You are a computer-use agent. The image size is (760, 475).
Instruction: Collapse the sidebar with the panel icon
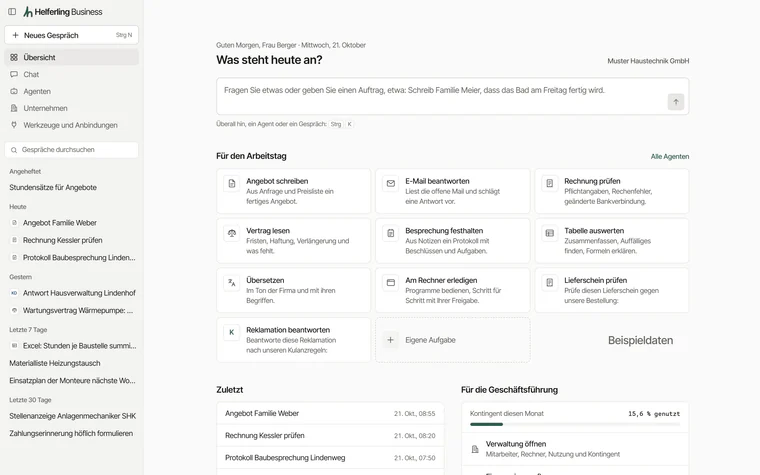coord(12,12)
